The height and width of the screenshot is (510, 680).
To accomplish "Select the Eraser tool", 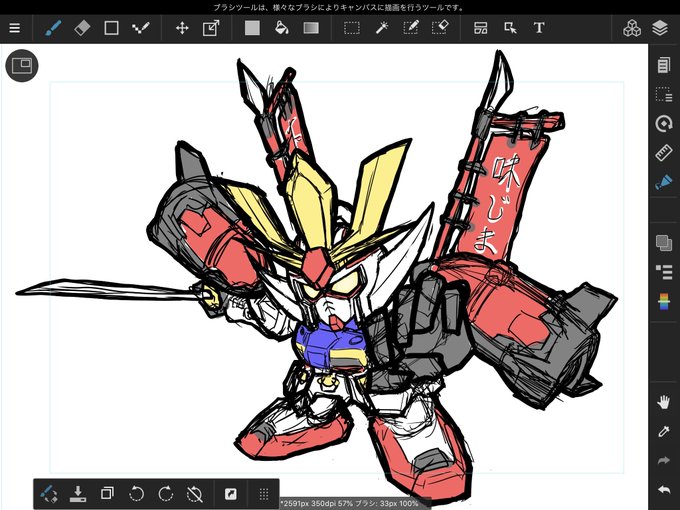I will 82,28.
